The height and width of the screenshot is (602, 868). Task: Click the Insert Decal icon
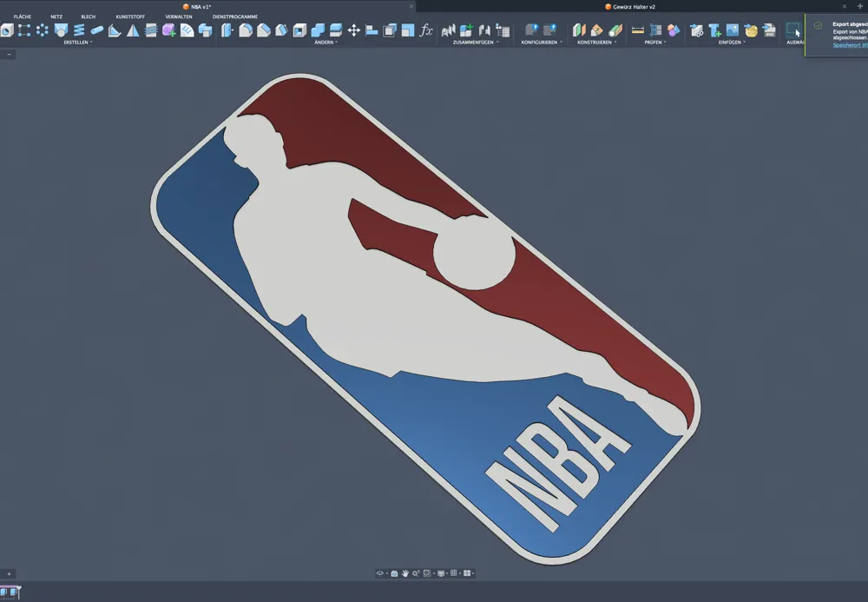click(x=751, y=30)
